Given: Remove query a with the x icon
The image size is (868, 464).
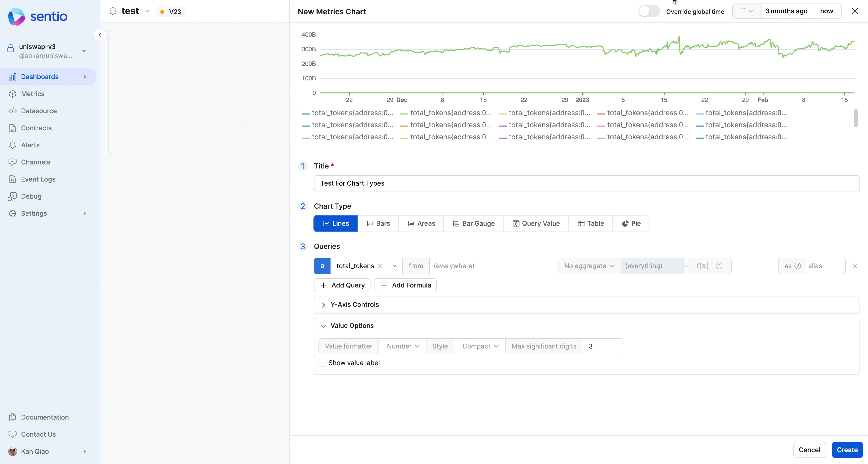Looking at the screenshot, I should 854,266.
